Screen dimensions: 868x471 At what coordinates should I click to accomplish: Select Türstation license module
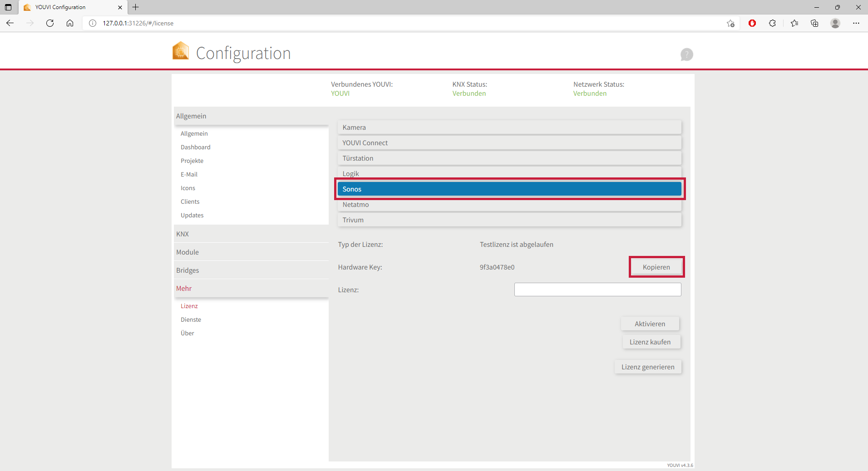(509, 158)
